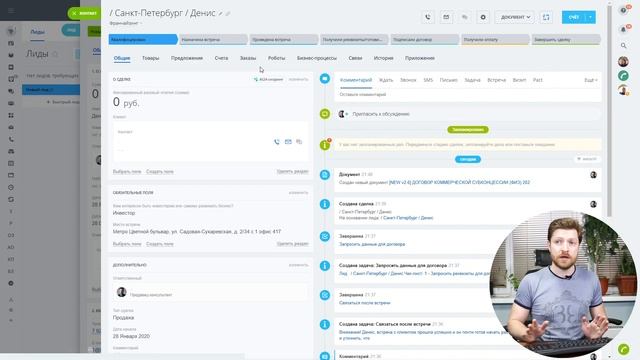Click the email icon in the deal header
The height and width of the screenshot is (360, 640).
pyautogui.click(x=446, y=17)
